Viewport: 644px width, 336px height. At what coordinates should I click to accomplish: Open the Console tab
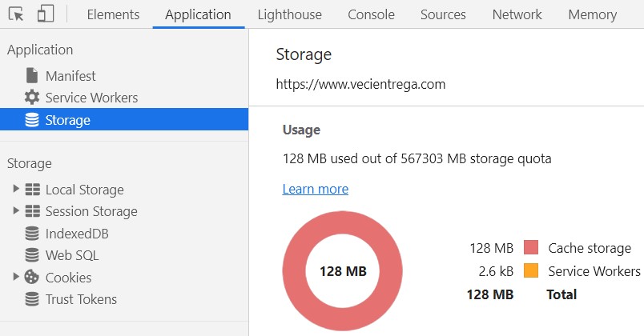(372, 14)
